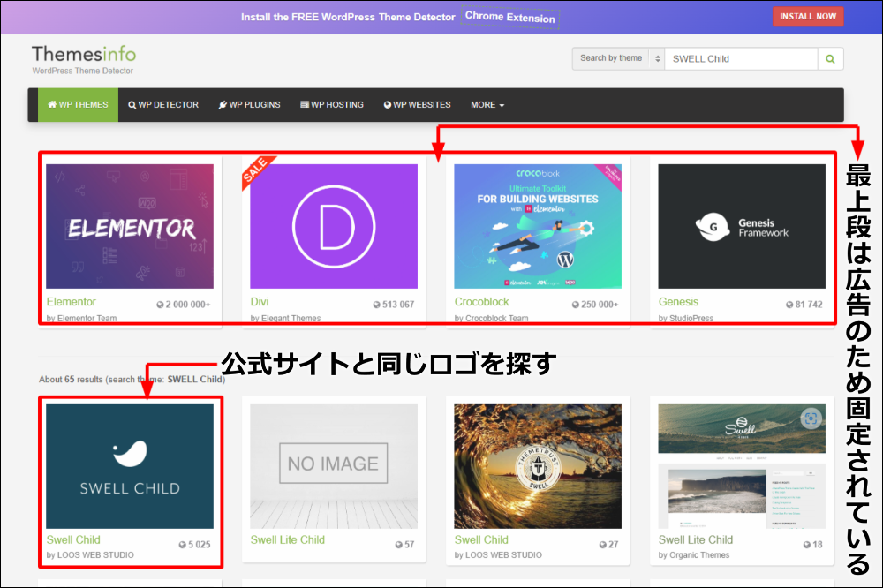Image resolution: width=883 pixels, height=588 pixels.
Task: Navigate to WP WEBSITES section
Action: (x=418, y=105)
